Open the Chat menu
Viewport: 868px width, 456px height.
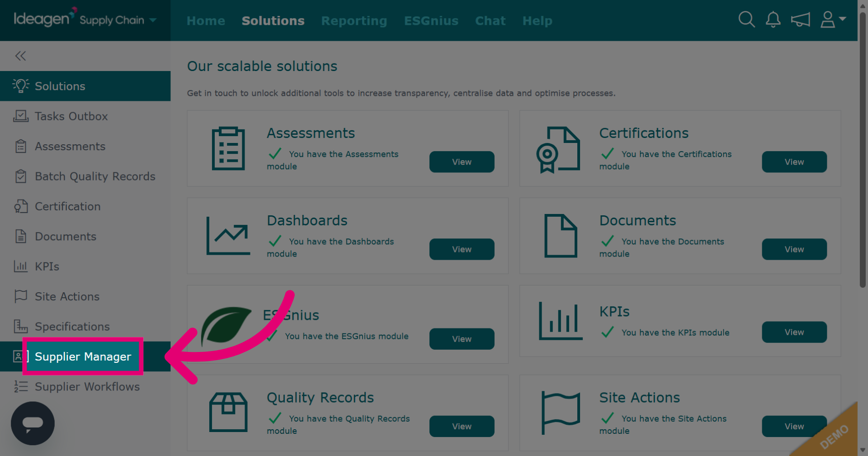(x=490, y=21)
